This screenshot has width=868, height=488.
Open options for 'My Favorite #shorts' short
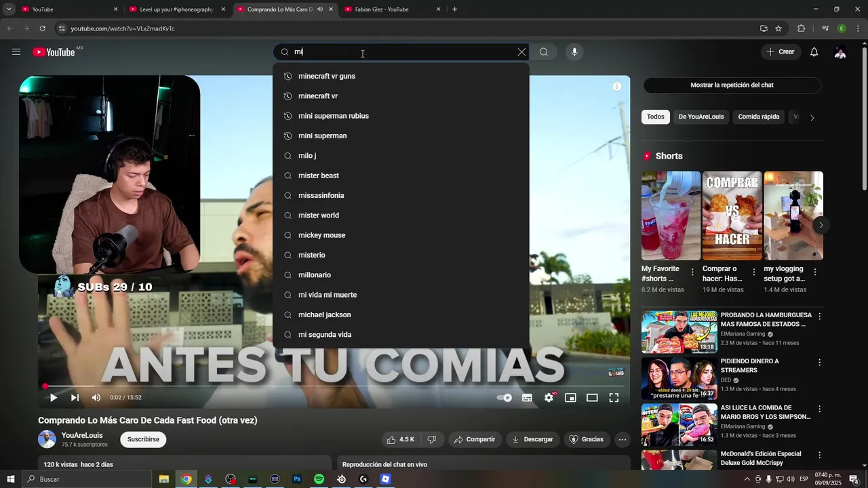(692, 272)
